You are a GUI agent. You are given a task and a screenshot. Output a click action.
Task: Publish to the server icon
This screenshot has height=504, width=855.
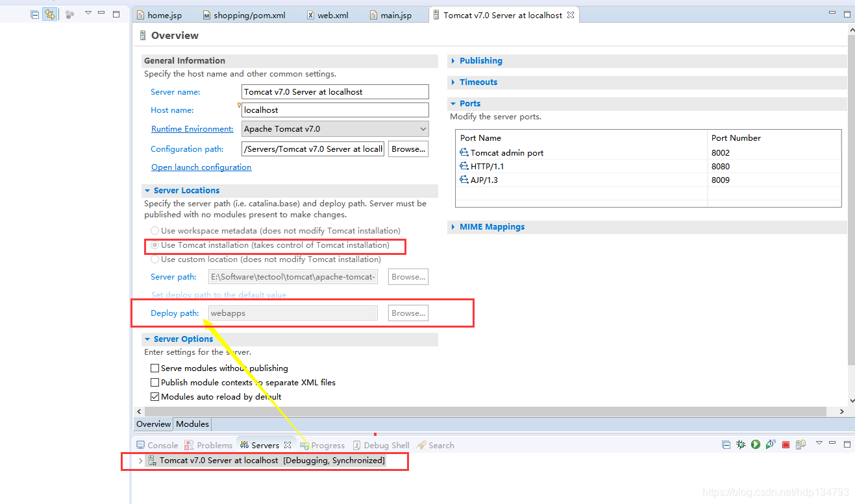point(800,445)
